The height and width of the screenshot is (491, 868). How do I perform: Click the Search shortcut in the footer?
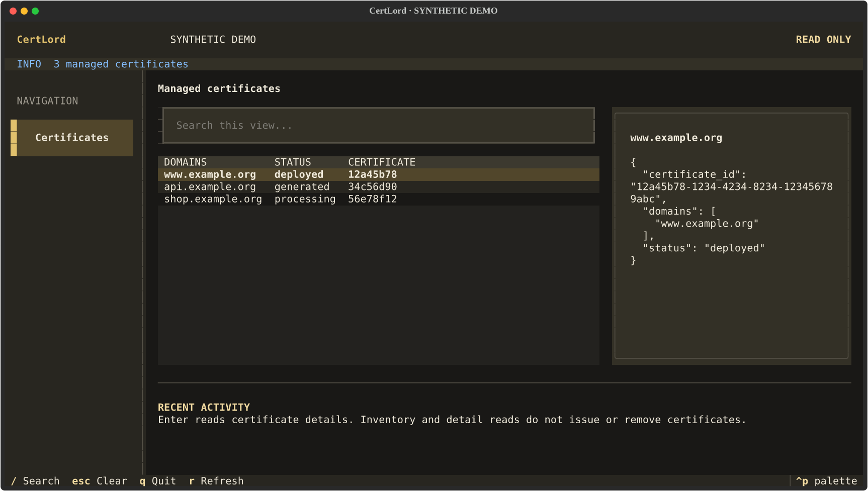pos(35,481)
